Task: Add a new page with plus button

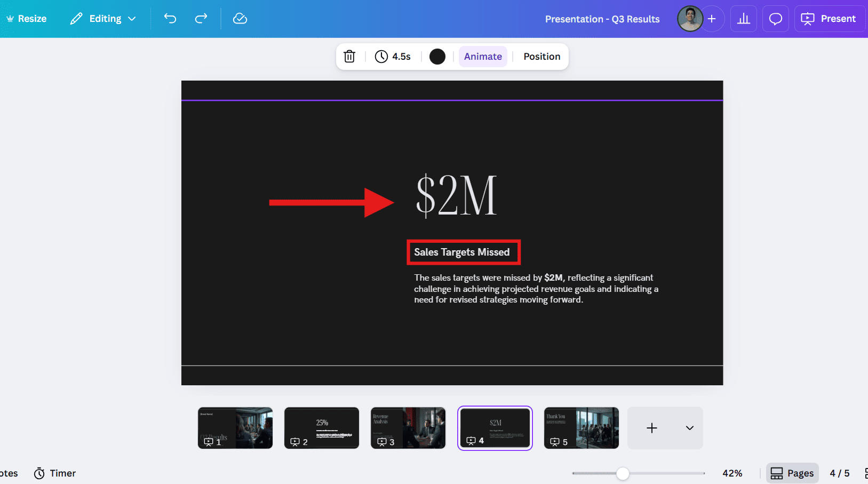Action: click(651, 428)
